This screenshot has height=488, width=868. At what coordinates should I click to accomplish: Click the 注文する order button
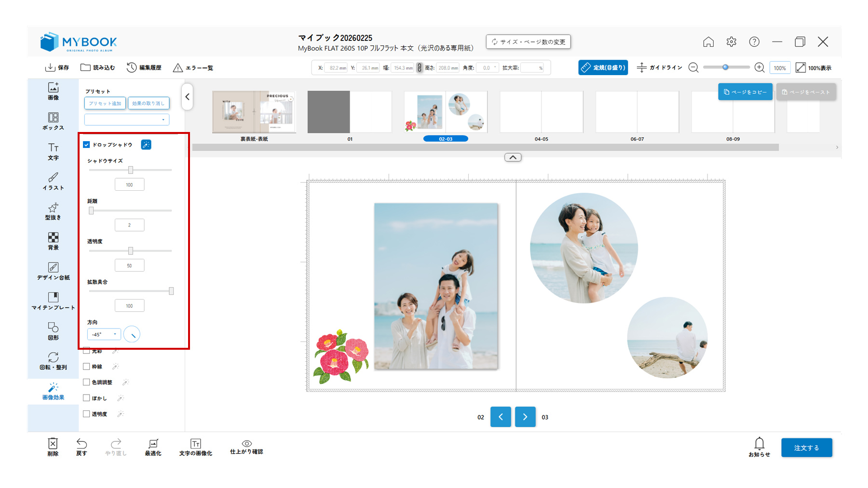pyautogui.click(x=807, y=448)
